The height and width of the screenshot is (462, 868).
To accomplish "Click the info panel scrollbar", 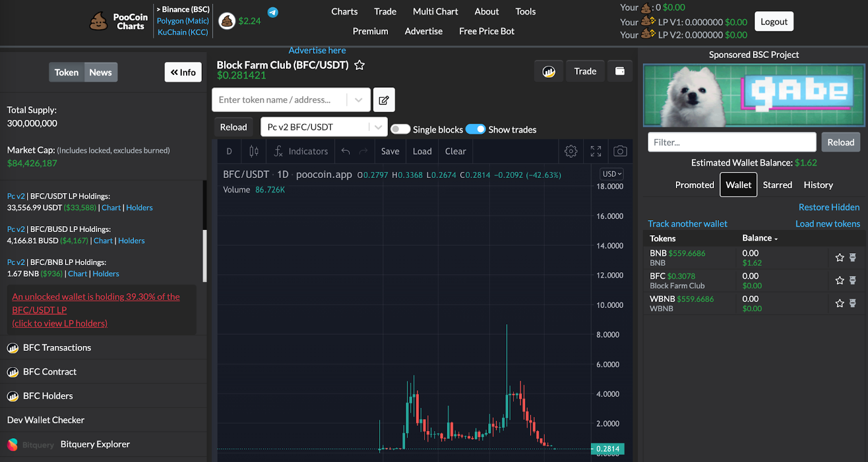I will click(x=205, y=256).
